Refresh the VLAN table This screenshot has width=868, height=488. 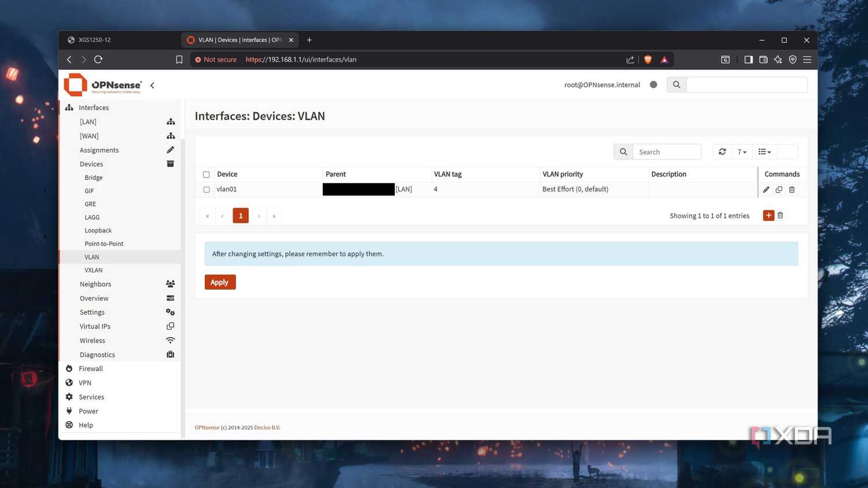coord(722,151)
